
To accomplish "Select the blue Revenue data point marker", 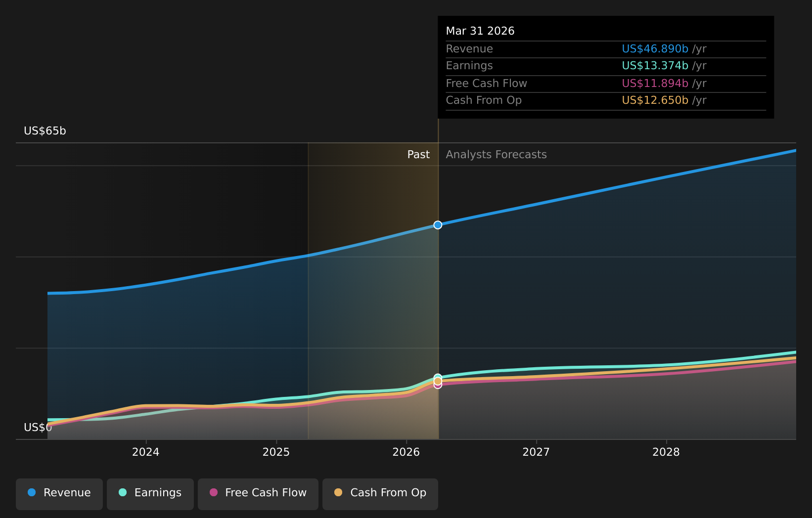I will point(438,225).
